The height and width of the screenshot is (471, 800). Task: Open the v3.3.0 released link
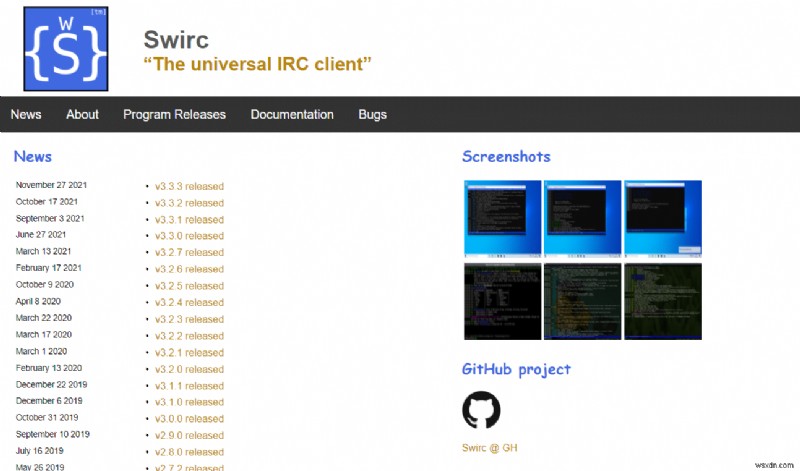[x=189, y=236]
